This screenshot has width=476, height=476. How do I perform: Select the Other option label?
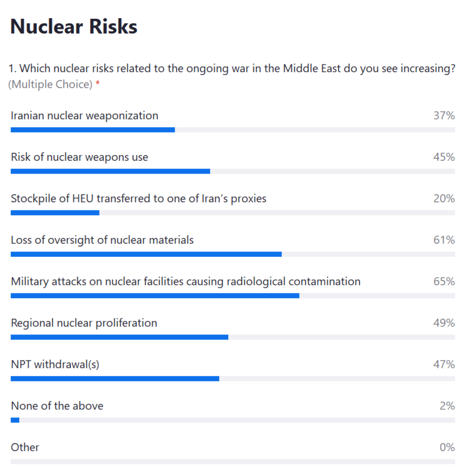click(25, 447)
